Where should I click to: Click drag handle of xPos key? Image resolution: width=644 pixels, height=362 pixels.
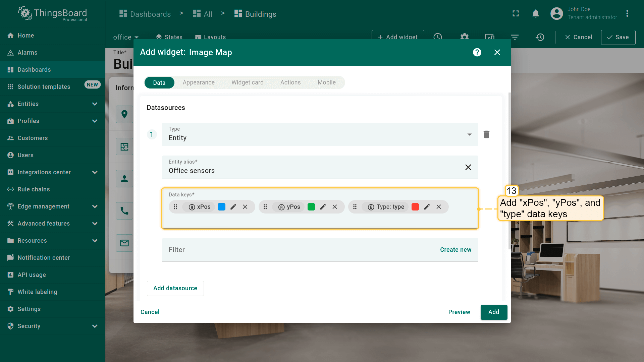point(175,207)
